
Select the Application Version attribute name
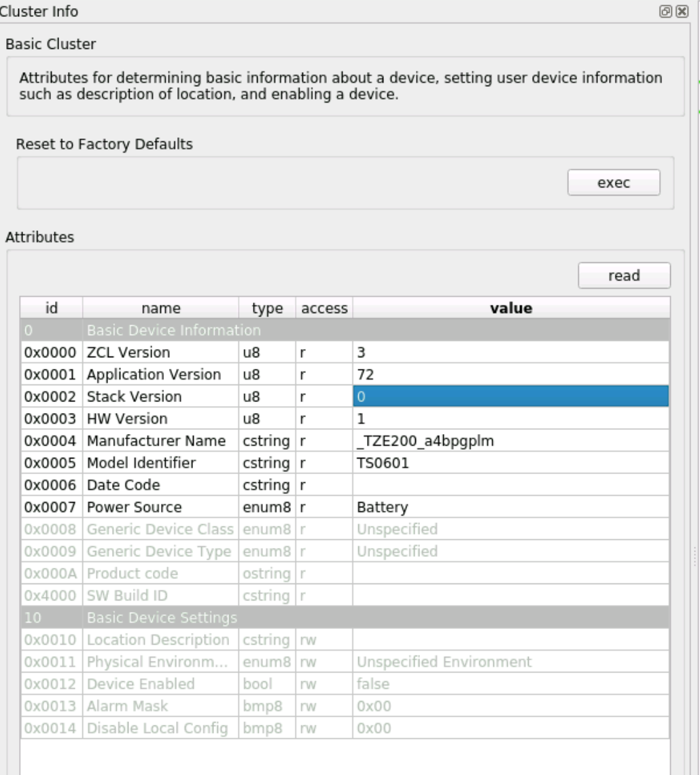coord(154,375)
